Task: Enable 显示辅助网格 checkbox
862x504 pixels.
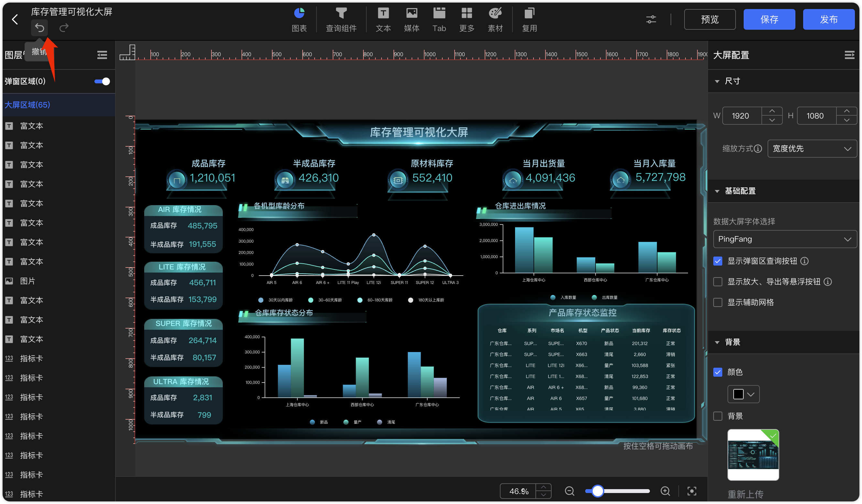Action: tap(718, 302)
